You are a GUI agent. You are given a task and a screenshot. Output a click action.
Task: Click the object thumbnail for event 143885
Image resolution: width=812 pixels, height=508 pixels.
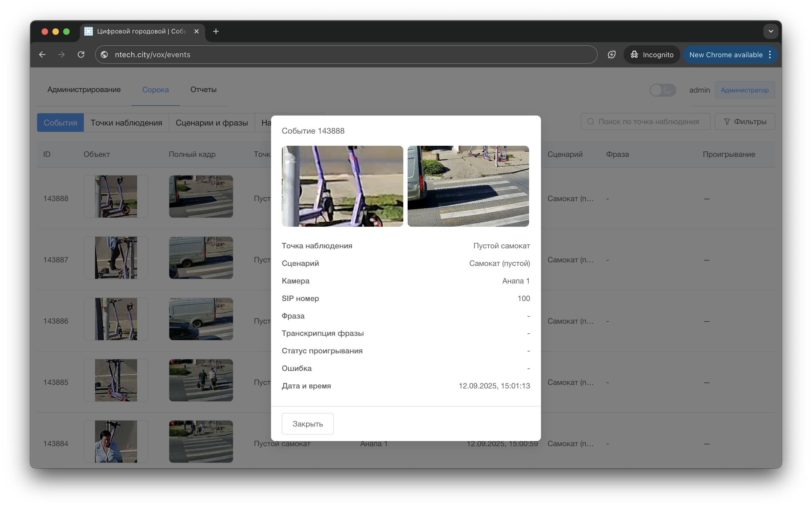[116, 380]
